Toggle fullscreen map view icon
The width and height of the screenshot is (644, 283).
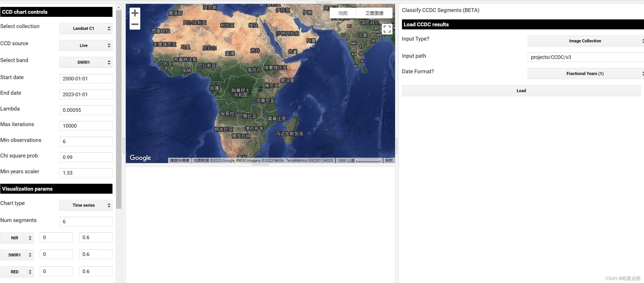tap(387, 29)
